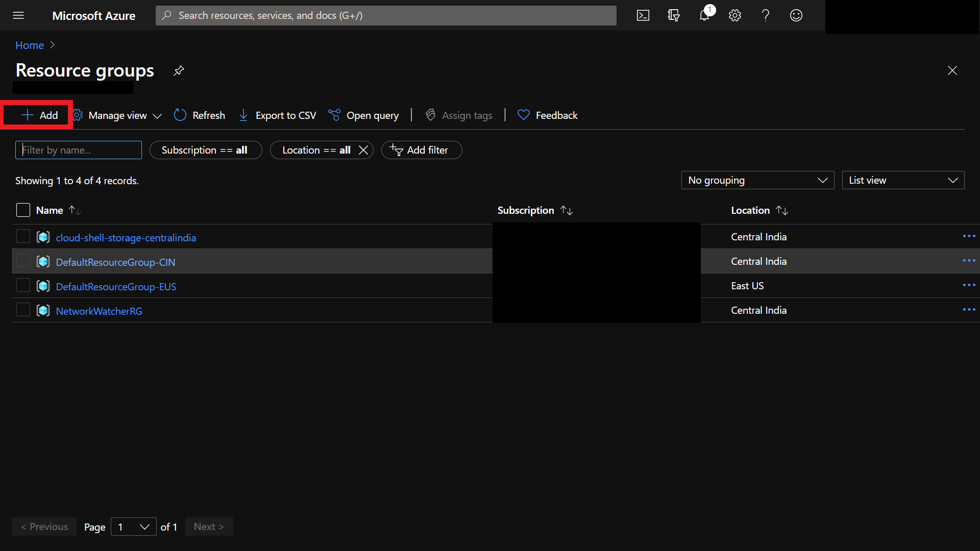Screen dimensions: 980x551
Task: Open the Open query icon
Action: click(334, 115)
